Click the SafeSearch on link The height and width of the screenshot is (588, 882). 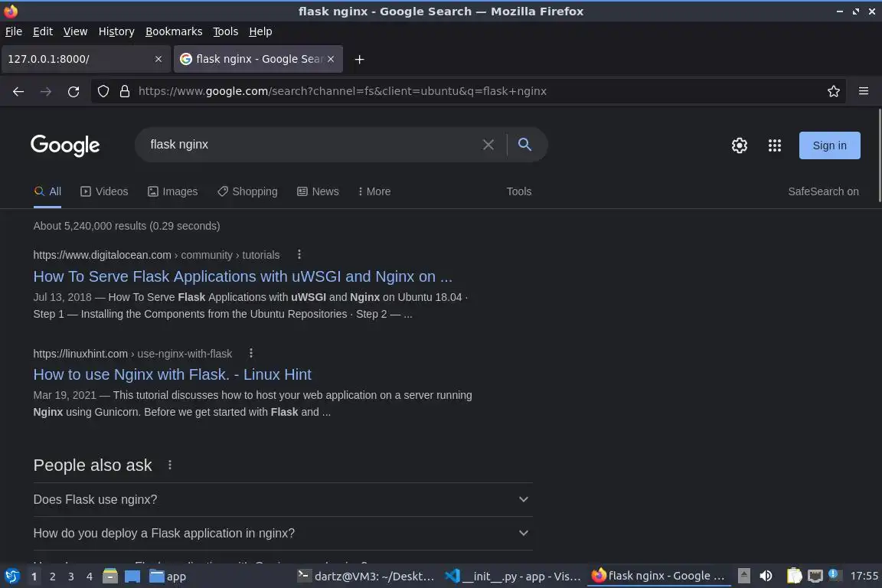point(823,191)
